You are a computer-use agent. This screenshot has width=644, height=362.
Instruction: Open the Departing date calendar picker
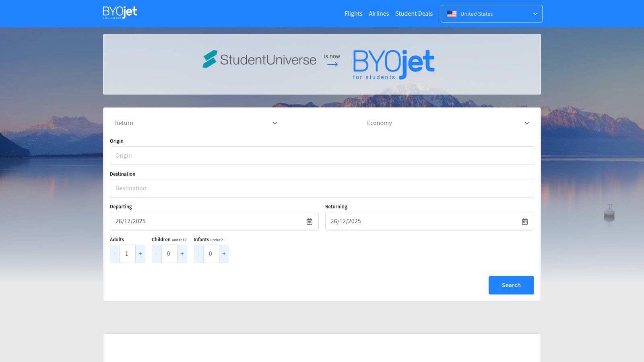coord(309,221)
